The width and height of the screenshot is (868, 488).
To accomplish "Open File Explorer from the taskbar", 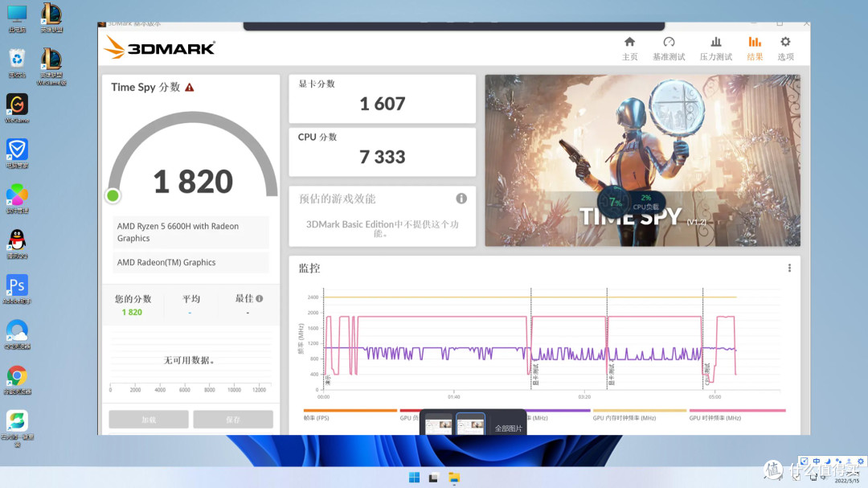I will pos(454,478).
